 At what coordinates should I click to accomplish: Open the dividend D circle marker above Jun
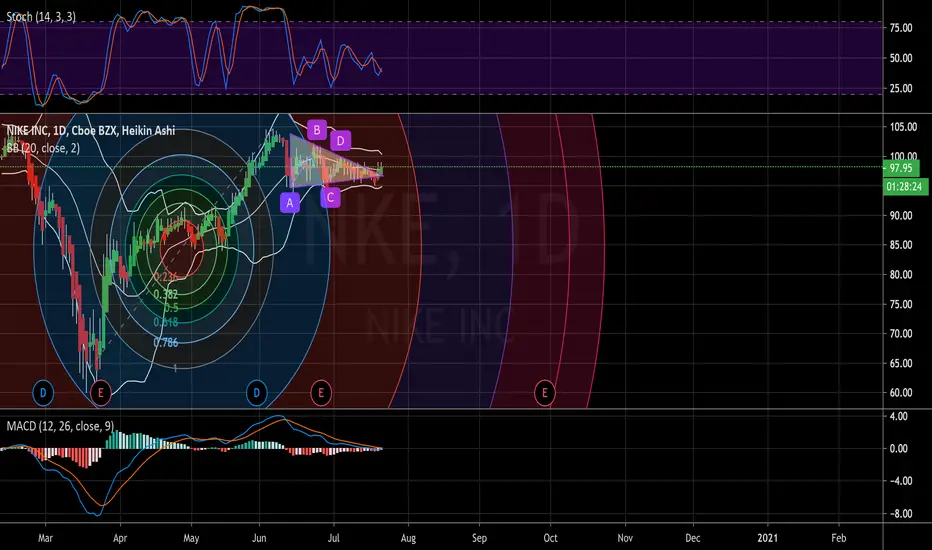click(257, 393)
